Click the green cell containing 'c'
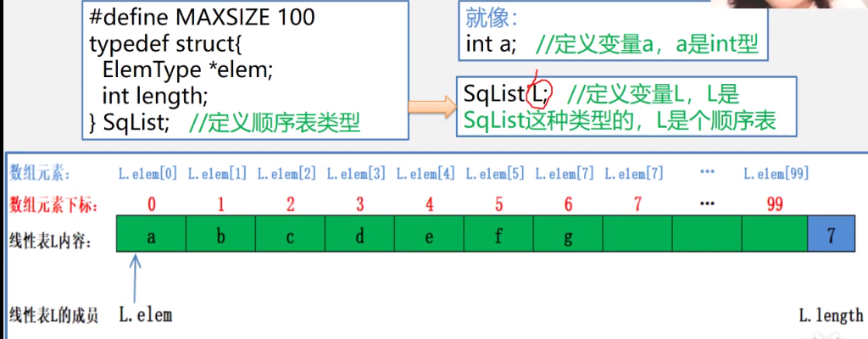868x339 pixels. (x=290, y=234)
